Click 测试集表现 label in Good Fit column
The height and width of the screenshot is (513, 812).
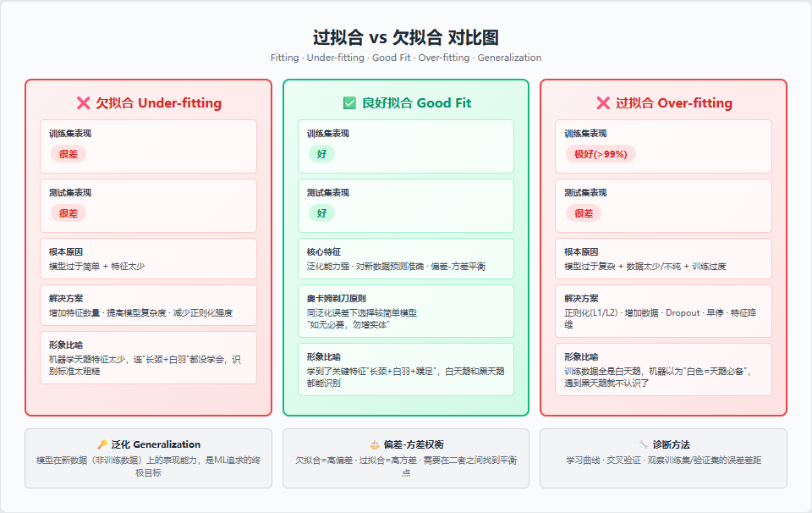click(328, 193)
